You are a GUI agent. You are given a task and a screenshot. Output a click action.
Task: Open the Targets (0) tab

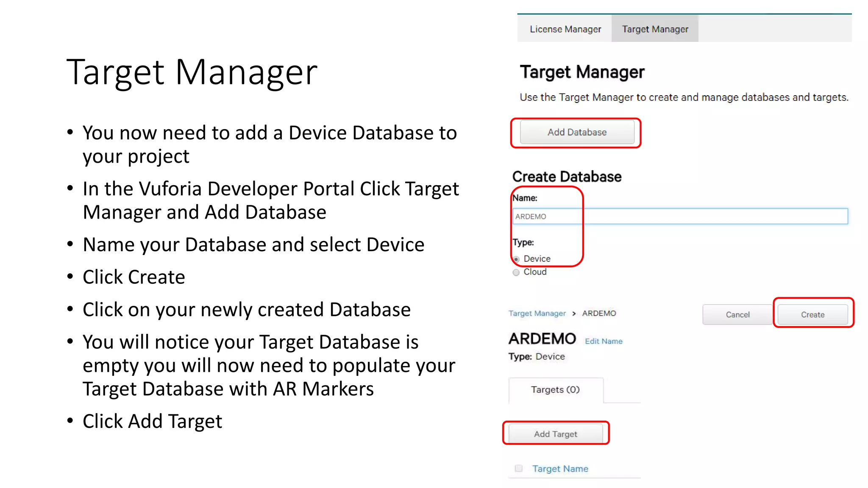(555, 390)
